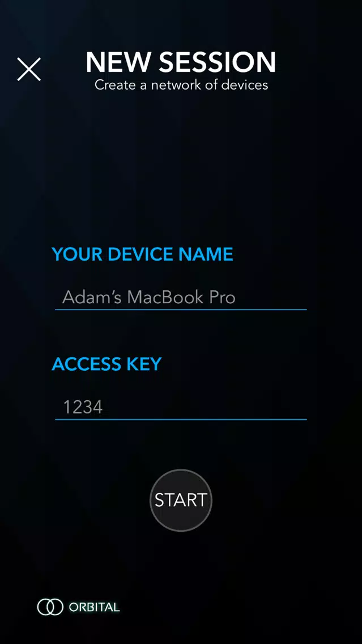Click the ACCESS KEY label

pyautogui.click(x=107, y=364)
